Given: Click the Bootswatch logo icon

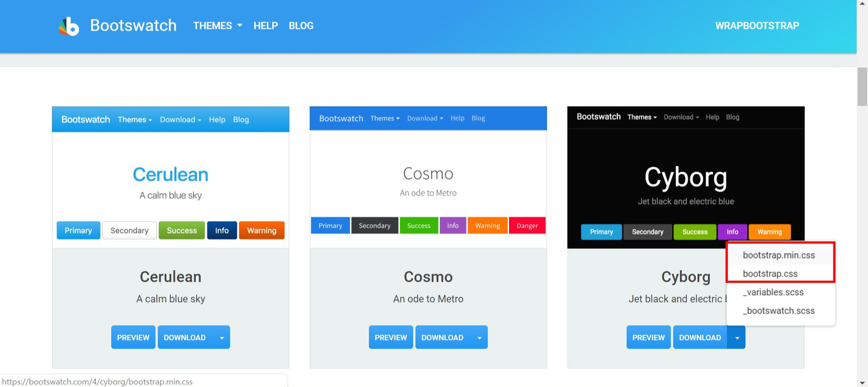Looking at the screenshot, I should (69, 26).
